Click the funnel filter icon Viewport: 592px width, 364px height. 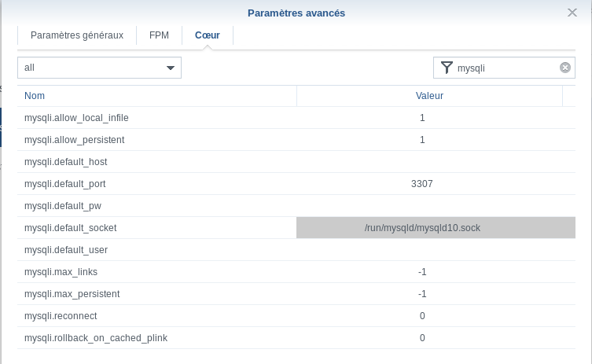tap(447, 68)
